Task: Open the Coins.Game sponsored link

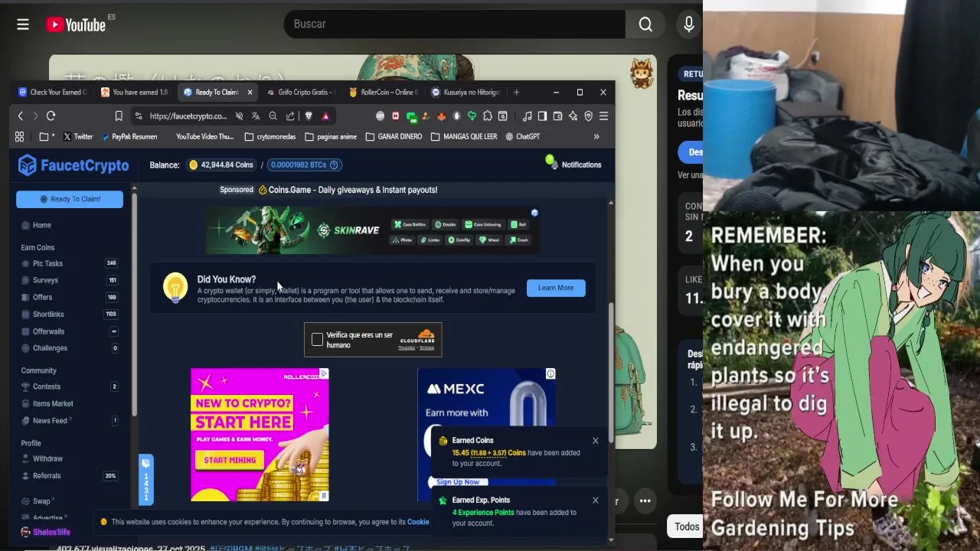Action: pyautogui.click(x=353, y=190)
